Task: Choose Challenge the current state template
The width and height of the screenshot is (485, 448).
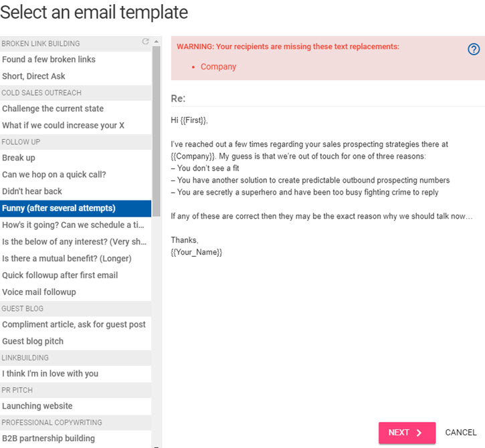Action: [76, 108]
